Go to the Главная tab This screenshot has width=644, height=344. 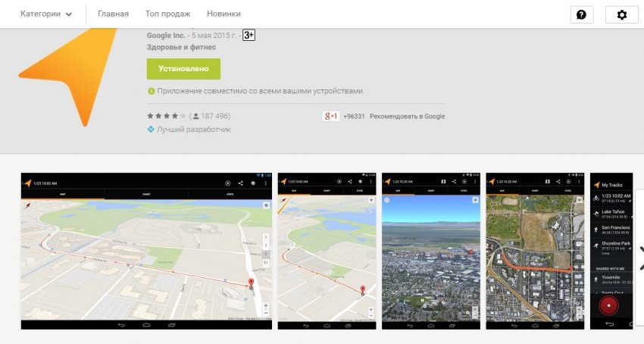pyautogui.click(x=113, y=14)
